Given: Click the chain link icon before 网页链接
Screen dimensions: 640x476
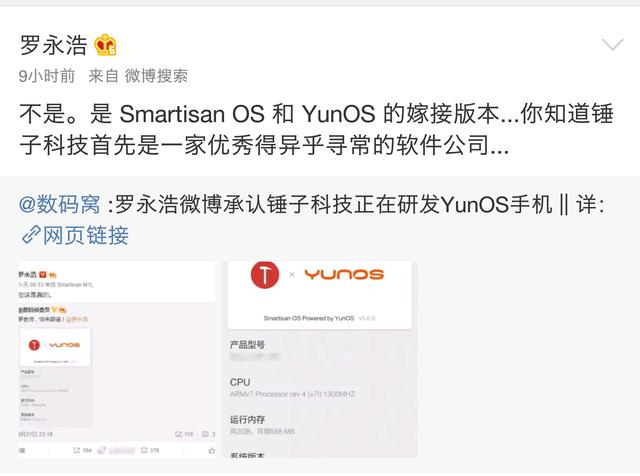Looking at the screenshot, I should coord(31,236).
